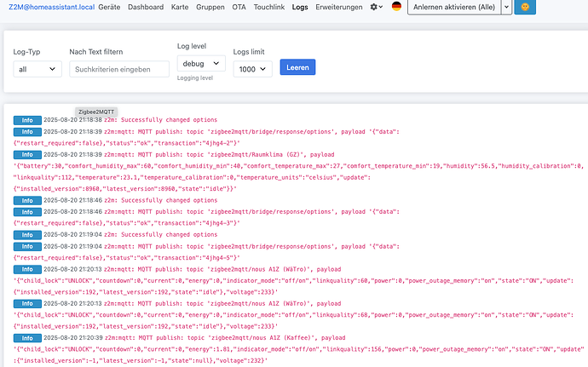Click the Leeren button
The width and height of the screenshot is (588, 367).
(297, 67)
